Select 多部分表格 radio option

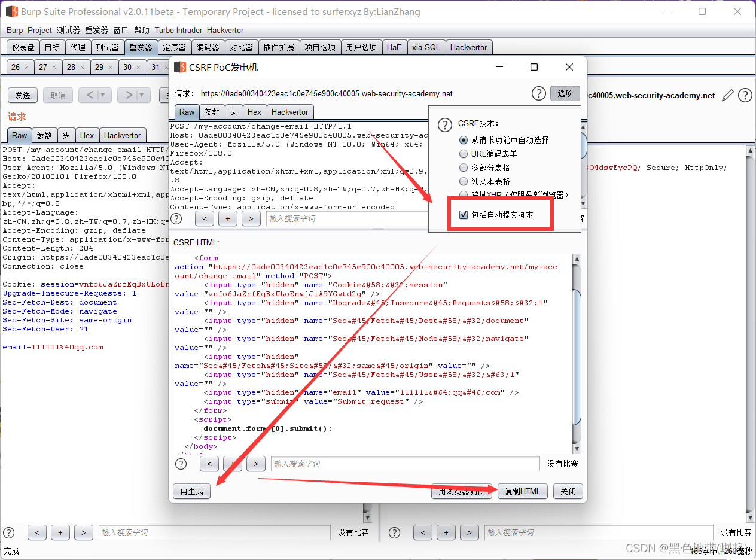464,168
